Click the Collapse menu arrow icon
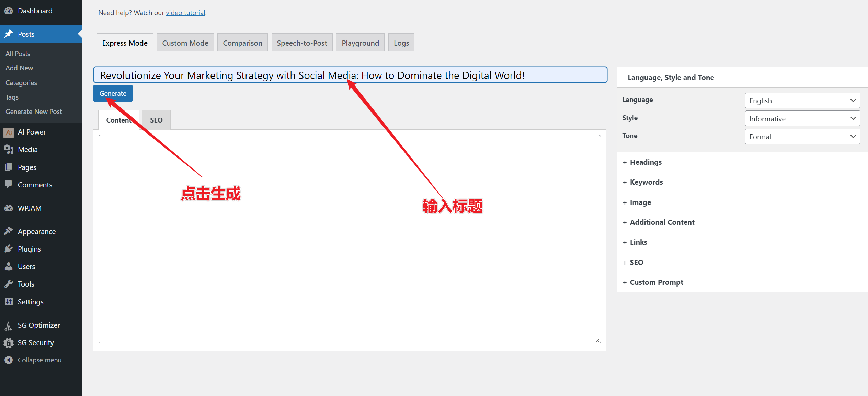Screen dimensions: 868x396 9,360
